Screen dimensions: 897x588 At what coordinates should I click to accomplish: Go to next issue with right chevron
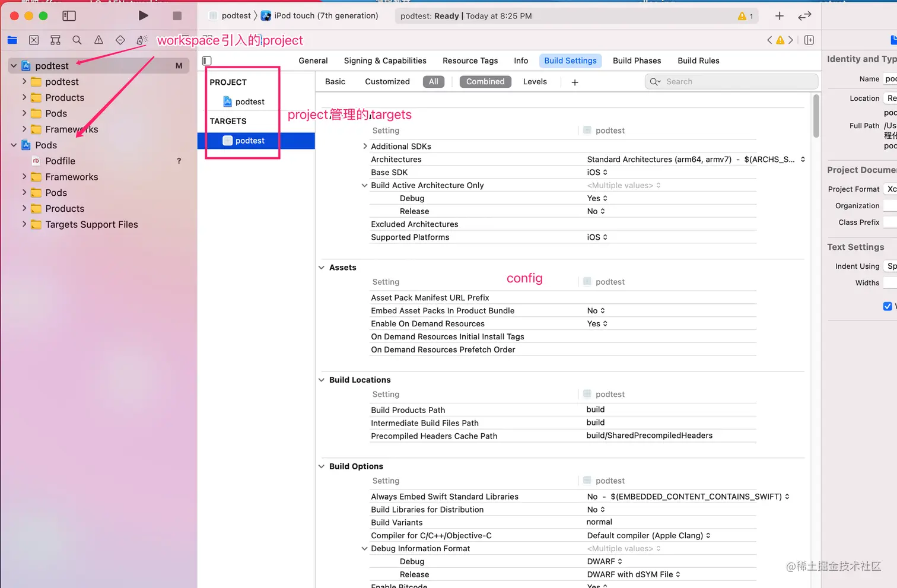pyautogui.click(x=791, y=40)
